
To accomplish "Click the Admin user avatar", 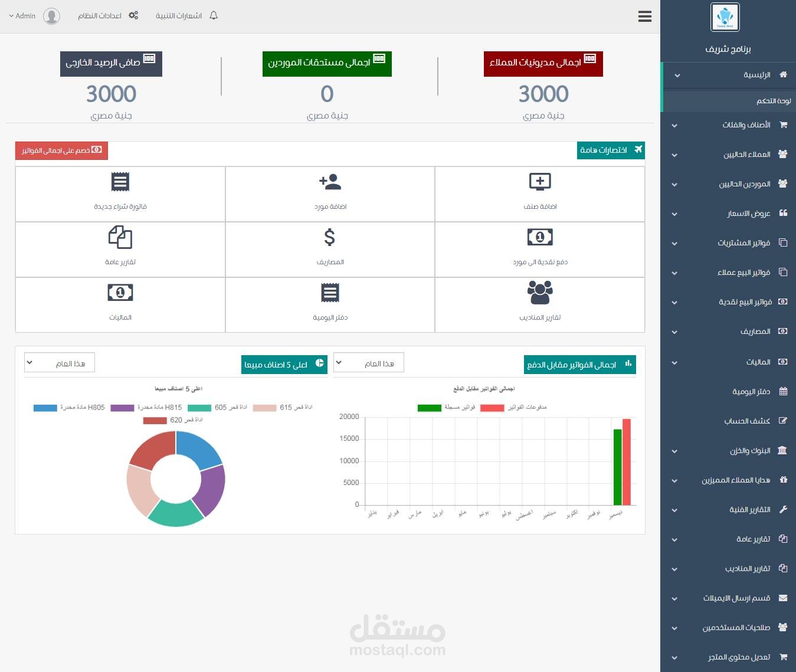I will tap(51, 16).
